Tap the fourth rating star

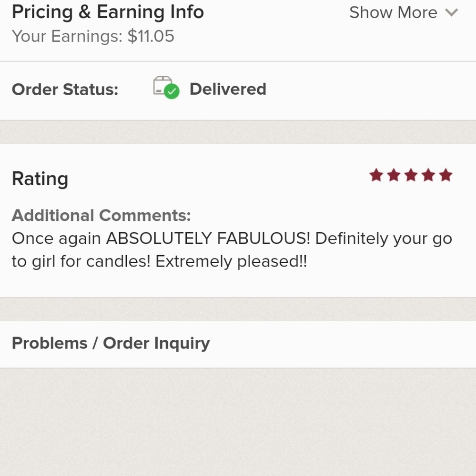click(x=428, y=176)
